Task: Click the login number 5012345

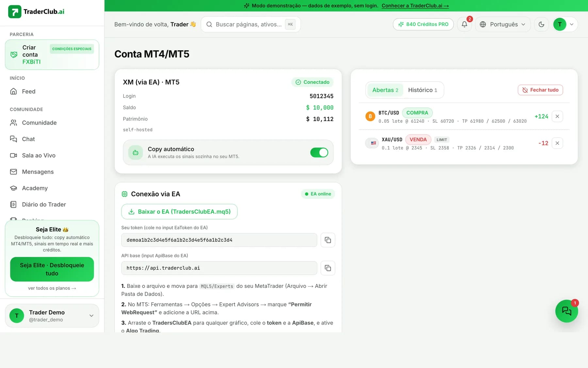Action: [x=321, y=96]
